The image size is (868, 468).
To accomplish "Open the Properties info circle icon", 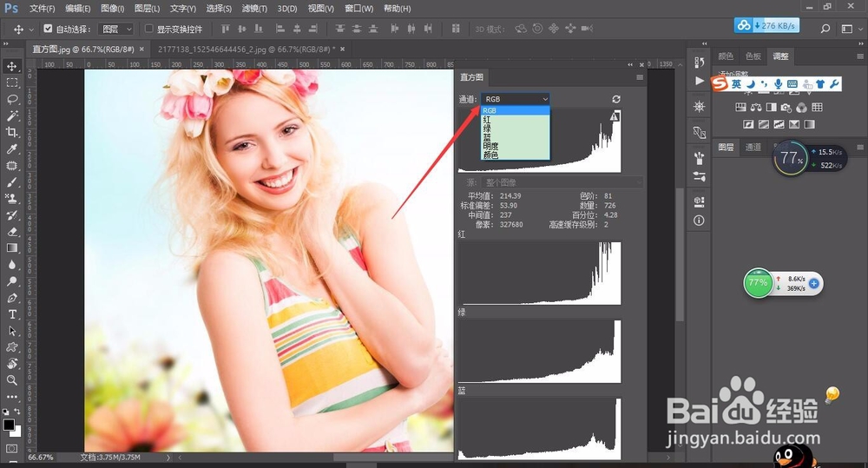I will pyautogui.click(x=699, y=221).
